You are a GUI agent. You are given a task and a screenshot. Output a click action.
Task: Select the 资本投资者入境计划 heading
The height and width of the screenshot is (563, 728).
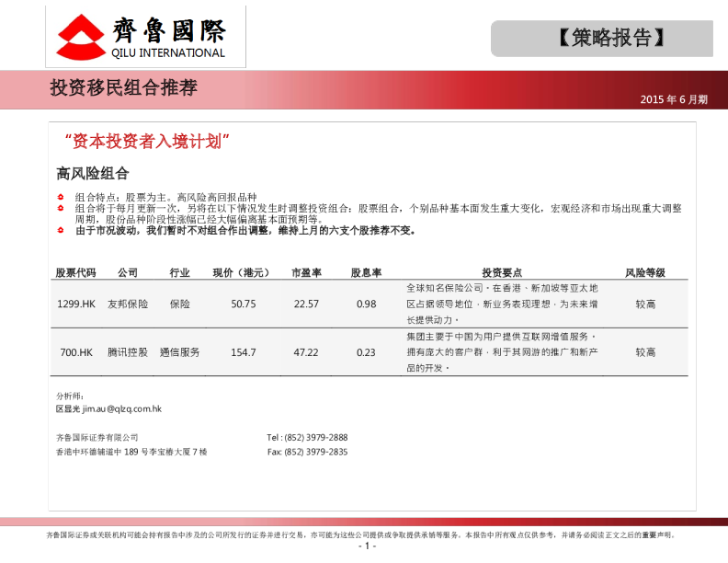pyautogui.click(x=146, y=141)
